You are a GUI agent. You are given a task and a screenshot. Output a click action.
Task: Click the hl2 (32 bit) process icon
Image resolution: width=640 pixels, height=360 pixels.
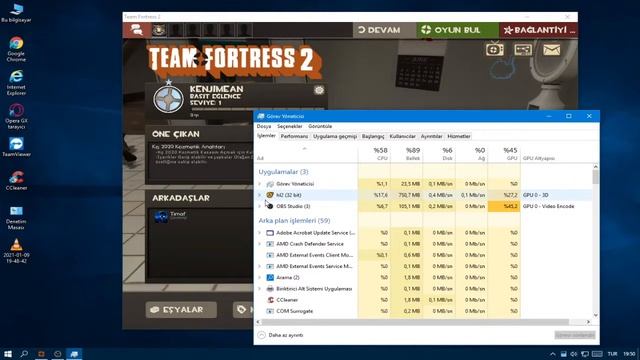tap(270, 195)
